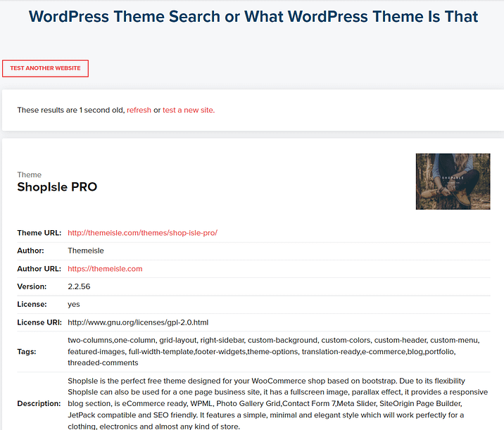Click the gpl-2.0.html License URI text

[138, 322]
